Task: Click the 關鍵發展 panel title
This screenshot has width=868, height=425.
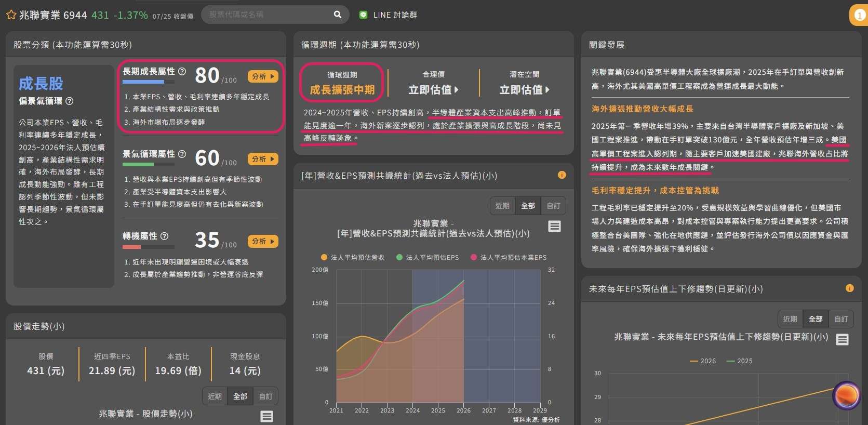Action: [x=606, y=45]
